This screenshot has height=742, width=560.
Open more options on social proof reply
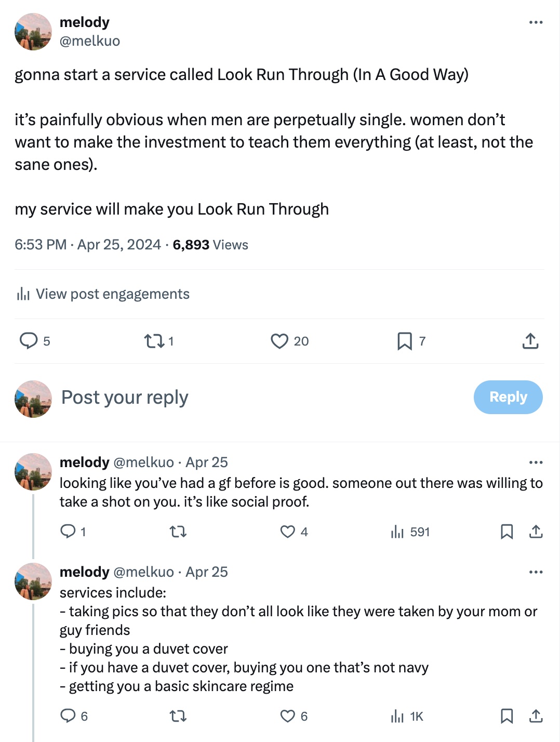click(x=536, y=462)
